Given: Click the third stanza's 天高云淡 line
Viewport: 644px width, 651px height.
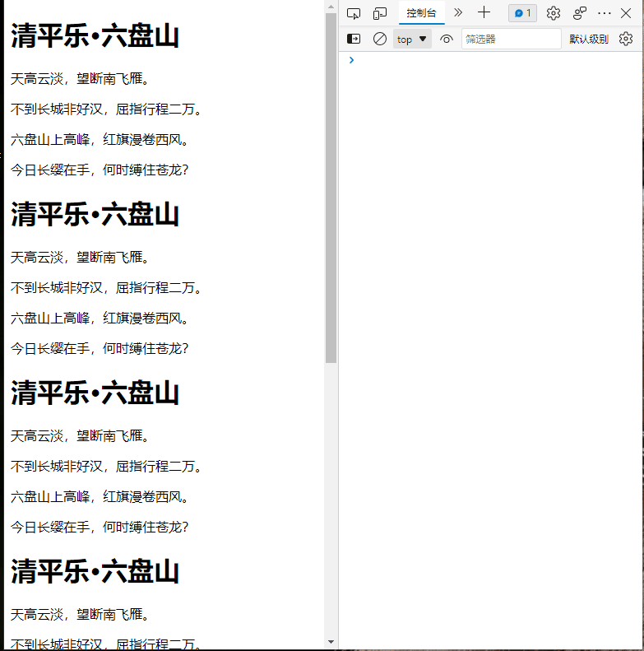Looking at the screenshot, I should [x=79, y=435].
